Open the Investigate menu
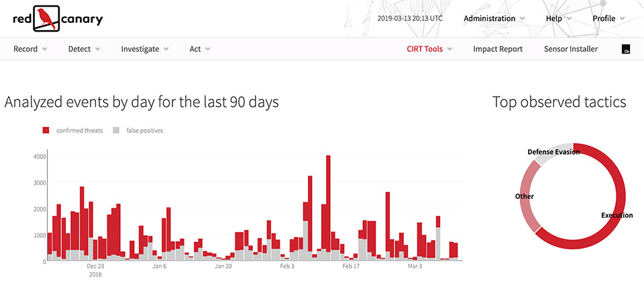The width and height of the screenshot is (644, 301). click(145, 49)
